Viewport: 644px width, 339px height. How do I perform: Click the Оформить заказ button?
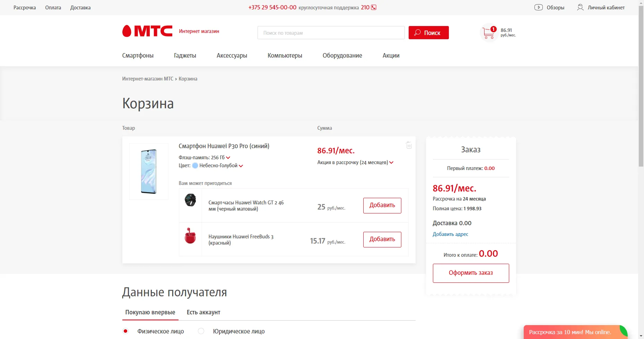[x=471, y=273]
